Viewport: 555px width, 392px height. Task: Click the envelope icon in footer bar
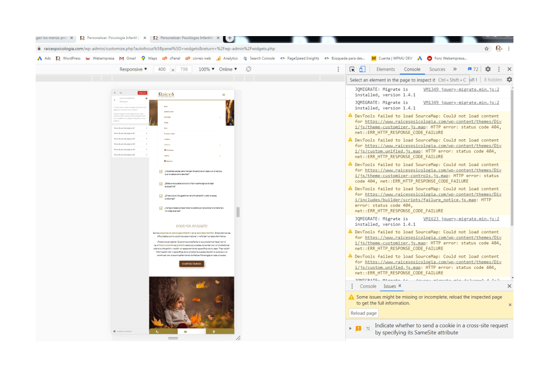[185, 332]
